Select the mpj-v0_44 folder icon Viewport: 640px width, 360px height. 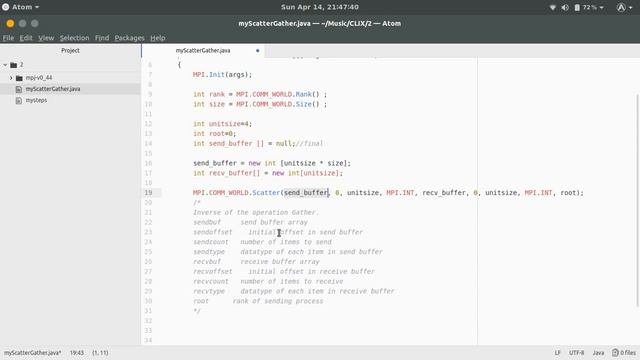[19, 78]
